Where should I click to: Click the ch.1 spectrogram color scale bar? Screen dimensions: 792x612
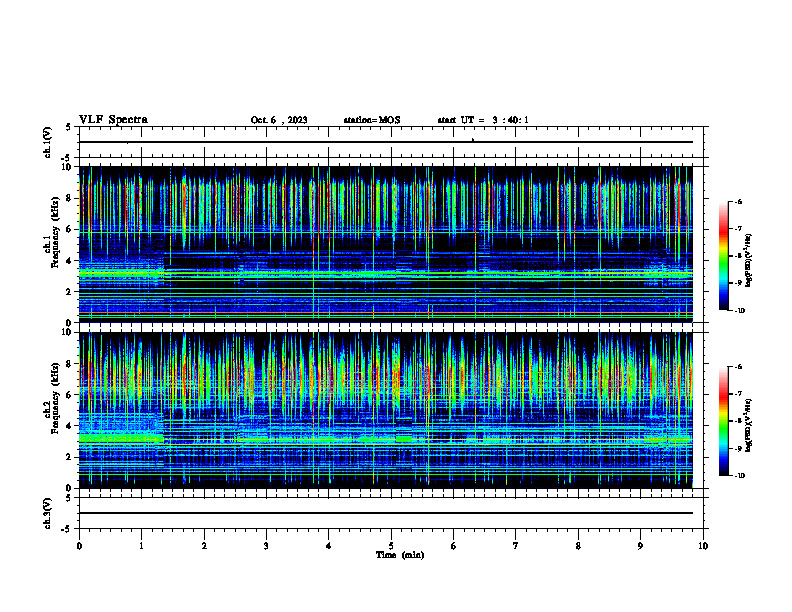pos(723,256)
